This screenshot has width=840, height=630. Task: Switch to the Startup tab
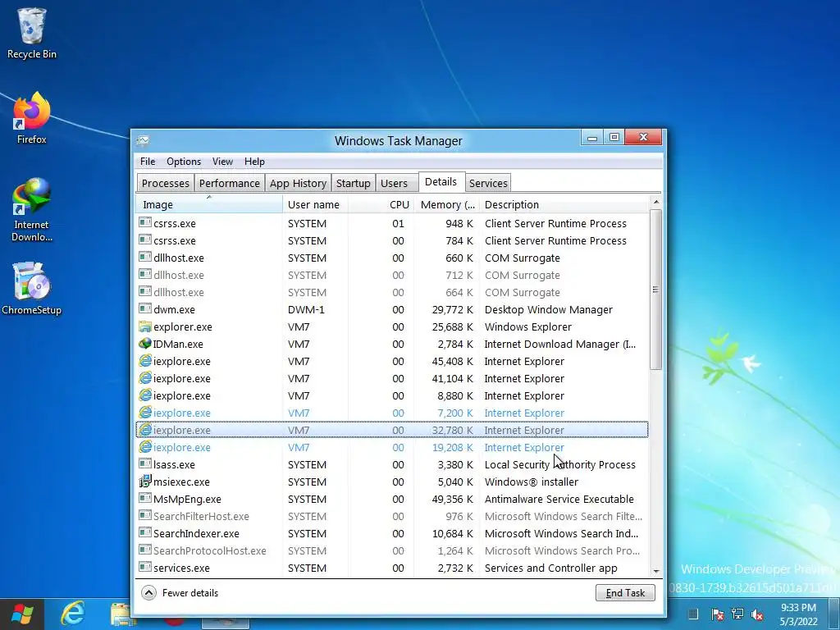pos(353,183)
